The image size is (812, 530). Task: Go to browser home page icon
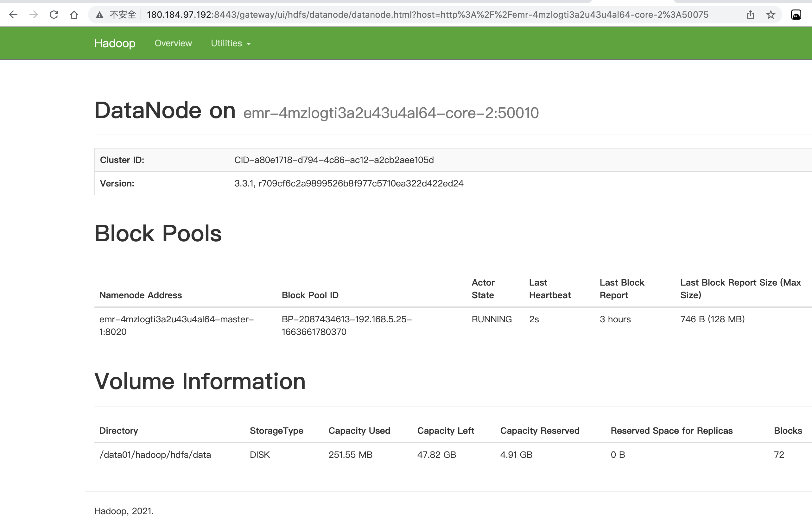point(74,15)
